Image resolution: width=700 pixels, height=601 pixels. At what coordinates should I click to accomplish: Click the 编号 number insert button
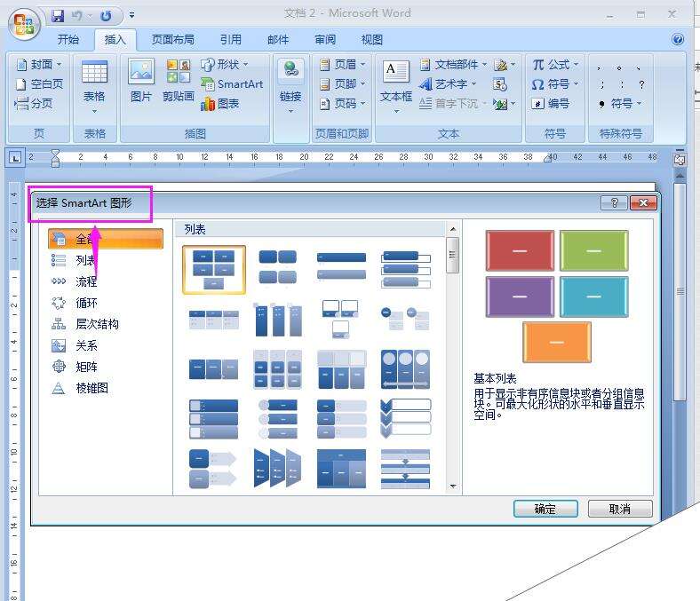pyautogui.click(x=550, y=104)
